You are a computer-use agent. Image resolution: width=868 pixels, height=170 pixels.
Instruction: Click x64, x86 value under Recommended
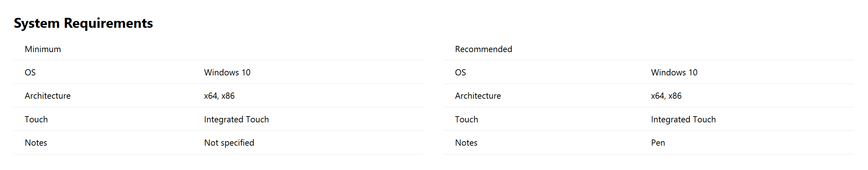pos(666,96)
